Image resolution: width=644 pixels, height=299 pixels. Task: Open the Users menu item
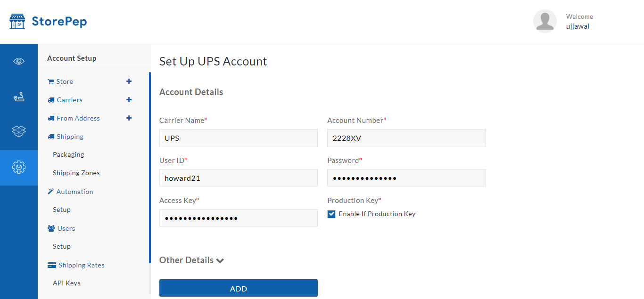point(66,228)
